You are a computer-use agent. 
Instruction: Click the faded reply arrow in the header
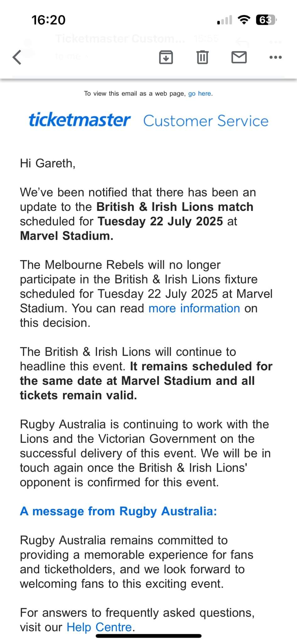pos(242,41)
